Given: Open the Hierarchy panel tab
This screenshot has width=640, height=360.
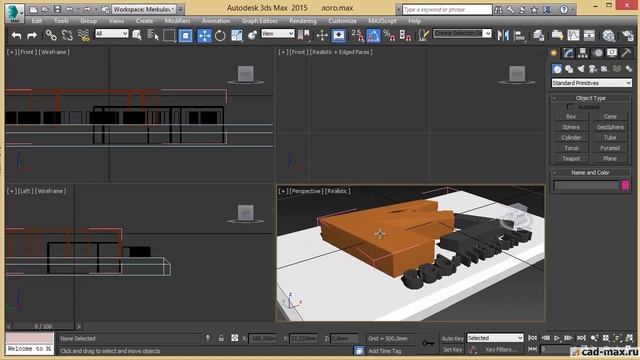Looking at the screenshot, I should tap(583, 53).
